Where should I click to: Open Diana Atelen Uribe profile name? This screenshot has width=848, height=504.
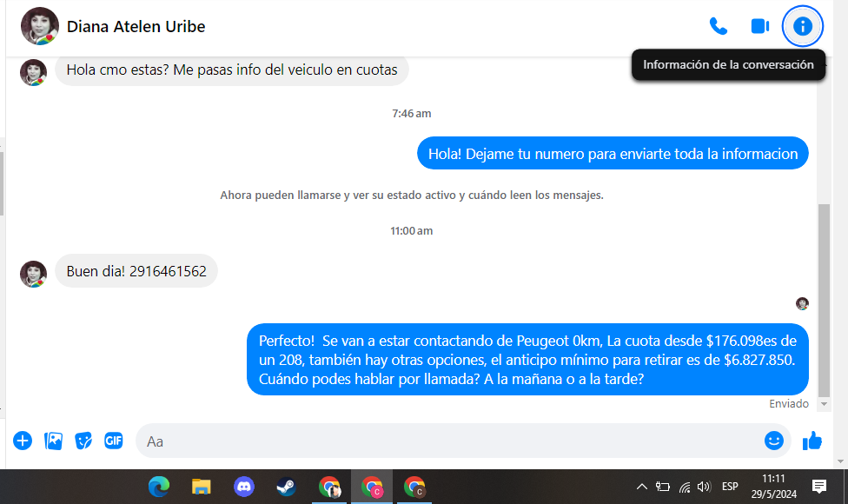[x=136, y=26]
